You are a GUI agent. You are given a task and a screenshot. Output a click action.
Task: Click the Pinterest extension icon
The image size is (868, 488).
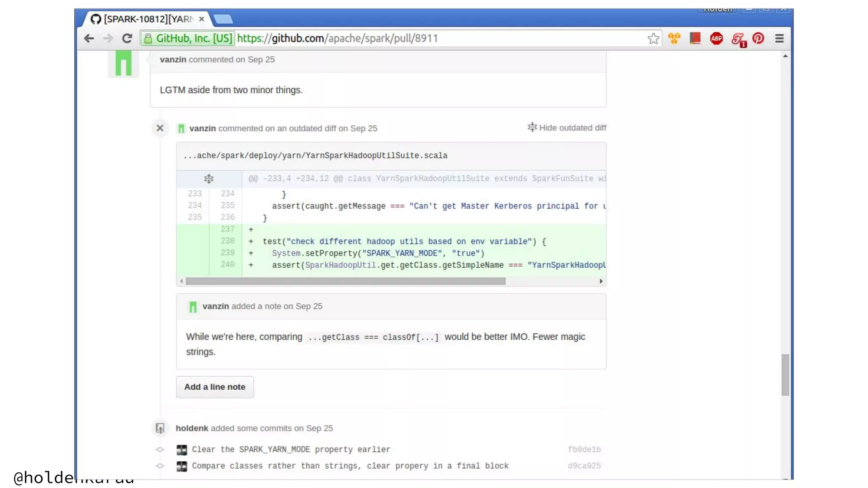tap(758, 39)
